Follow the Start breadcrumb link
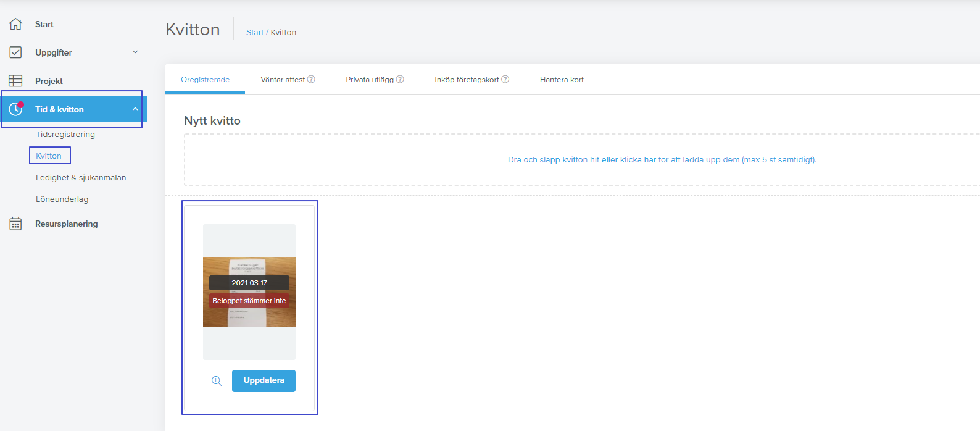Screen dimensions: 980x431 pos(255,32)
